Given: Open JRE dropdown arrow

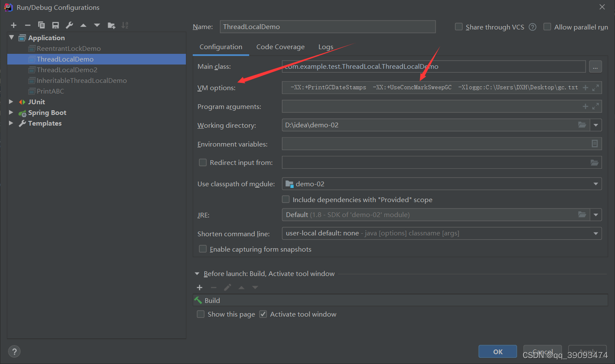Looking at the screenshot, I should (x=596, y=214).
